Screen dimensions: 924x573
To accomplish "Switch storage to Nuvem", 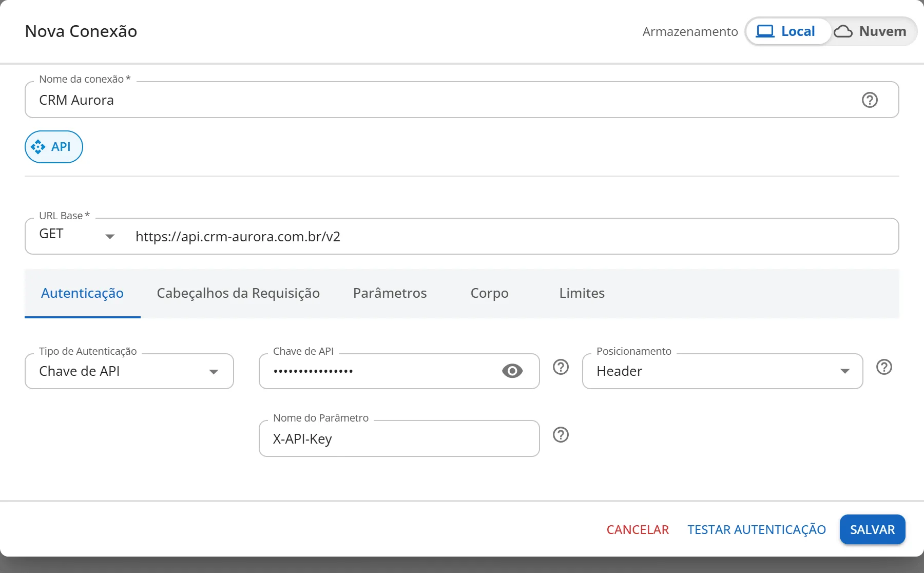I will point(872,31).
